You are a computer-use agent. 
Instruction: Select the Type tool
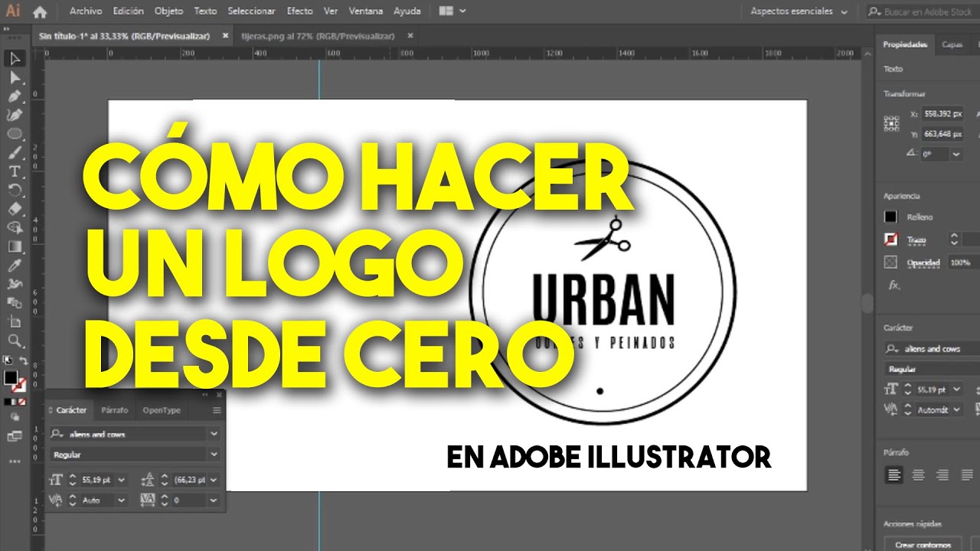point(15,171)
